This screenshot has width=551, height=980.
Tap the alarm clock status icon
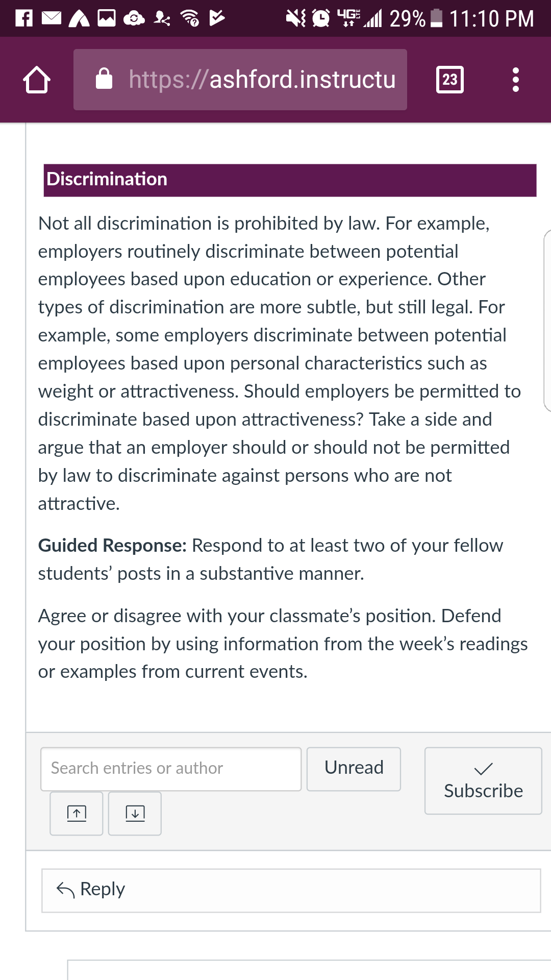[x=321, y=18]
